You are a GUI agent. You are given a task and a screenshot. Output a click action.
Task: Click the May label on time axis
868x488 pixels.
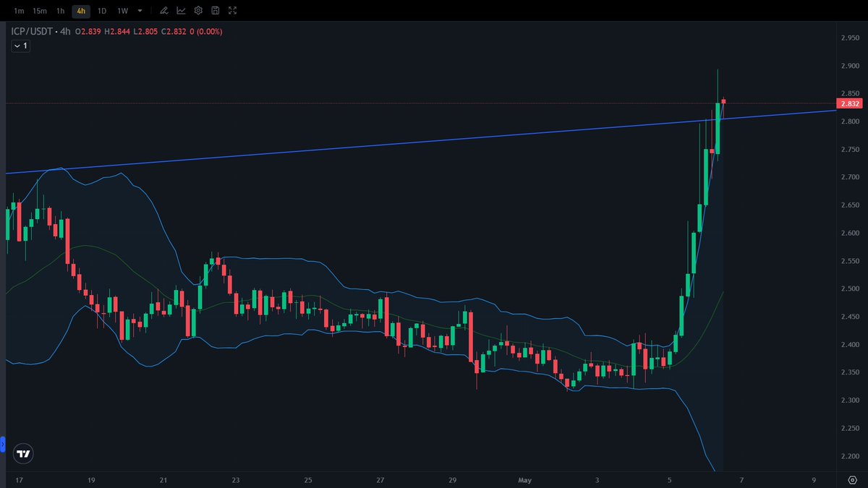(524, 479)
